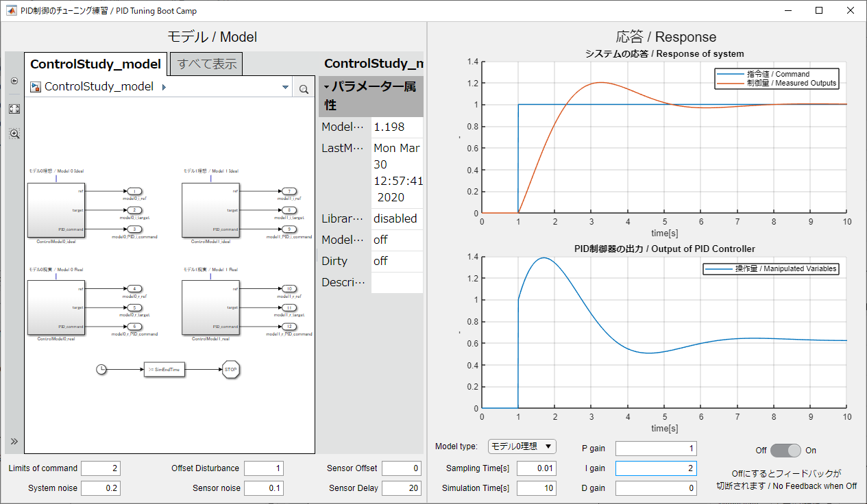Click the search magnifier icon beside the model path

(304, 88)
